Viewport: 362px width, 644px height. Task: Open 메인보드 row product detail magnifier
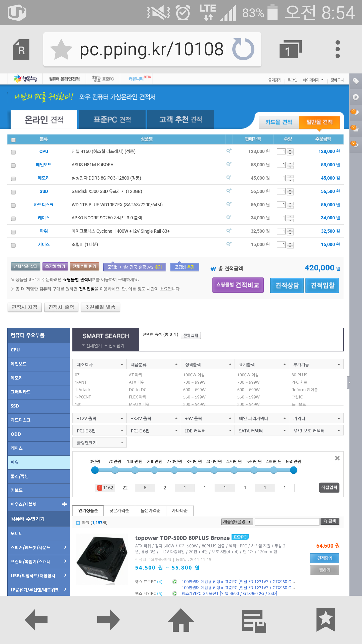tap(229, 164)
